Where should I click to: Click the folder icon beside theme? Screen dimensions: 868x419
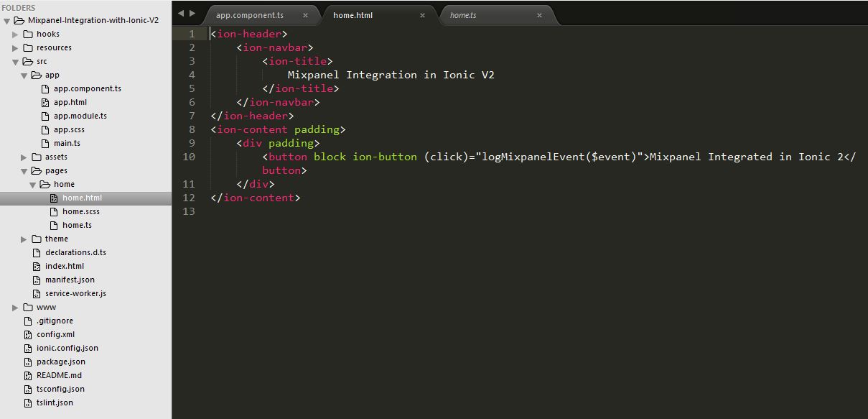(37, 239)
